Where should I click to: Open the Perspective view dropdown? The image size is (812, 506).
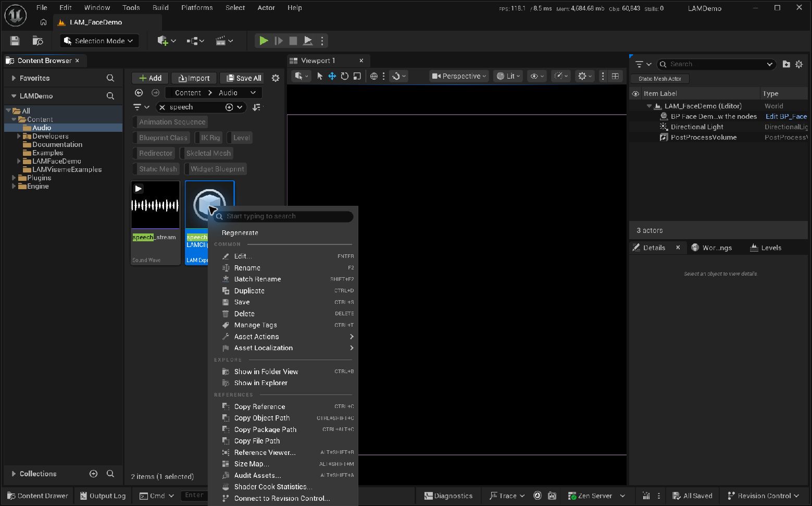(459, 76)
